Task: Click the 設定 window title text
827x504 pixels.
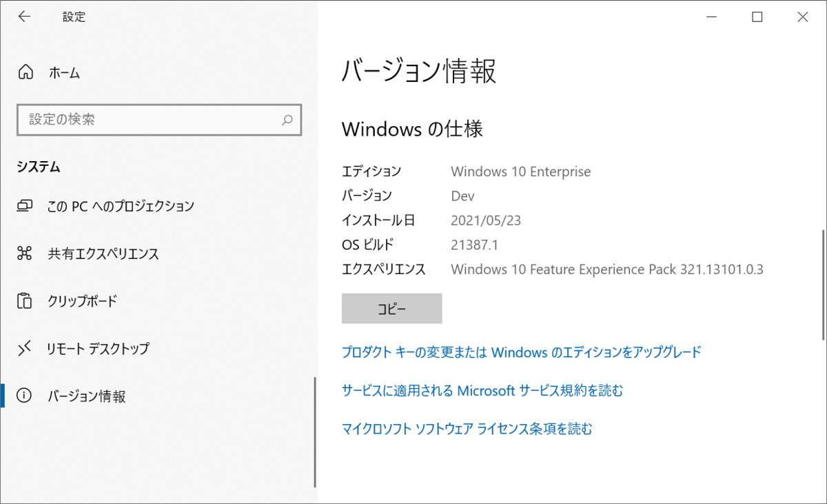Action: [74, 17]
